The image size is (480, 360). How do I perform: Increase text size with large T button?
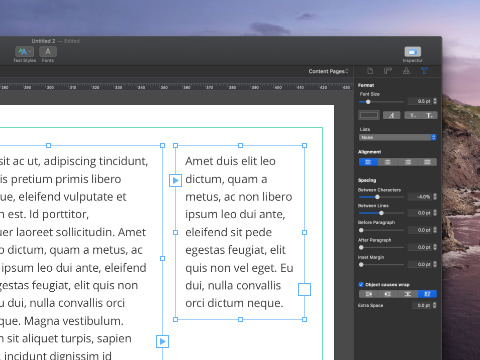429,116
